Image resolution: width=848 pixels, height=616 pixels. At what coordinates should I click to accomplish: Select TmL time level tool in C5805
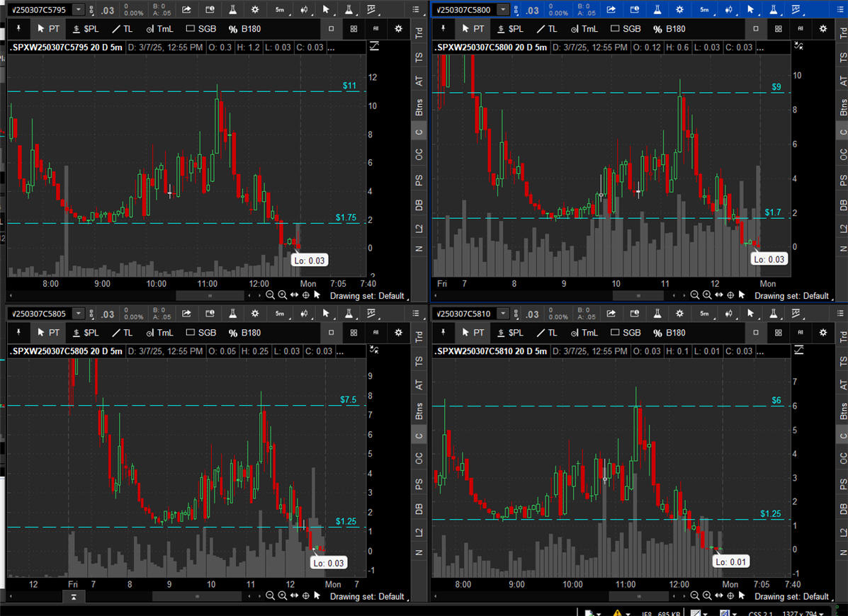[159, 332]
